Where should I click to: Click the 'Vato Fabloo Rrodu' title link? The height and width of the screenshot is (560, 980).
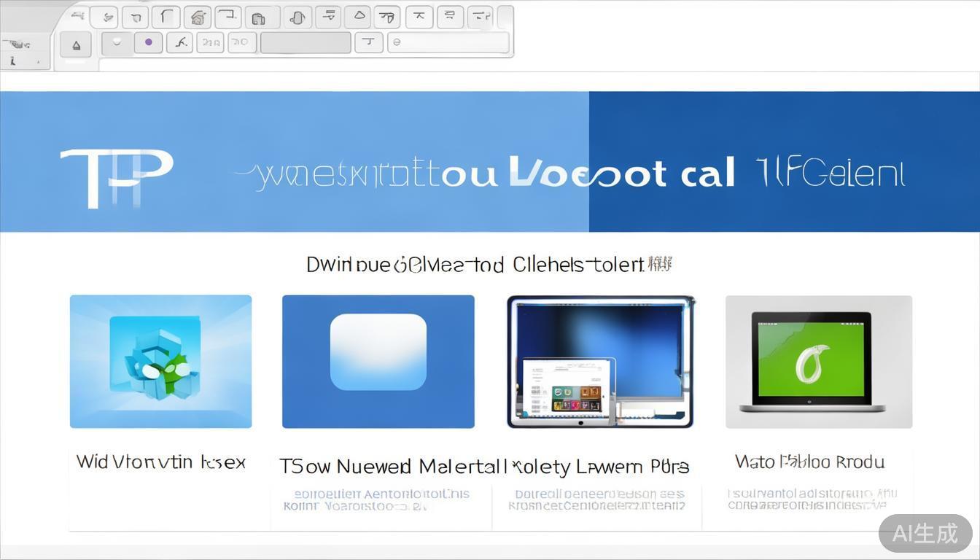tap(809, 462)
